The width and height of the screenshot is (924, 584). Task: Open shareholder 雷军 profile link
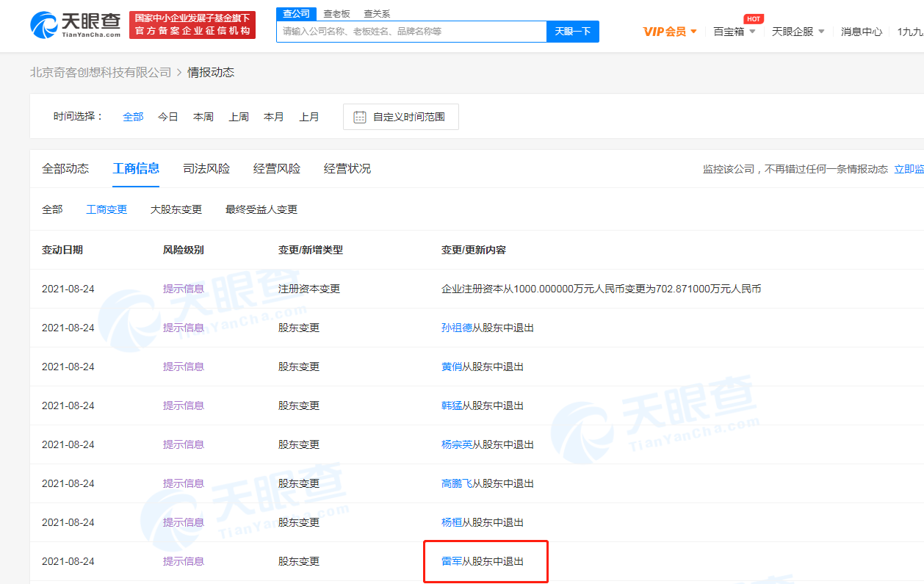click(x=451, y=561)
